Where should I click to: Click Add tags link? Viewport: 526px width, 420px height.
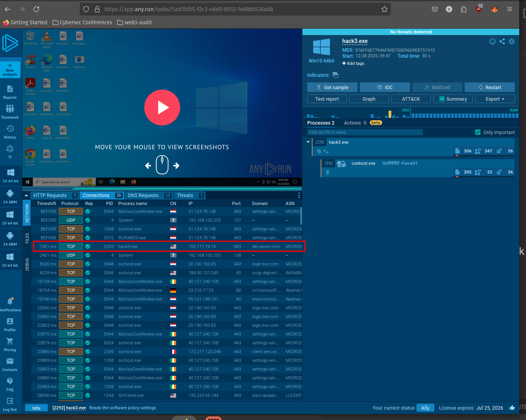pos(353,63)
